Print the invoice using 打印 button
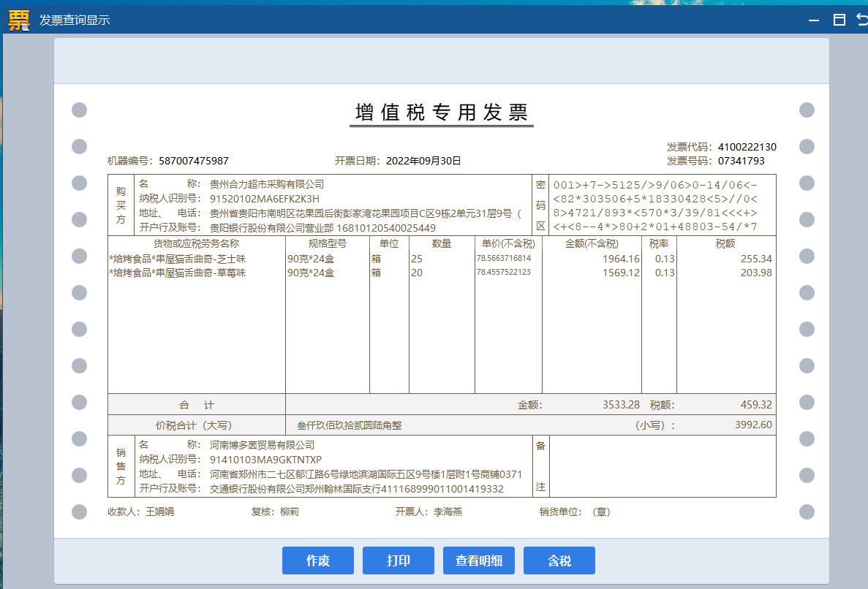Image resolution: width=868 pixels, height=589 pixels. click(x=399, y=560)
